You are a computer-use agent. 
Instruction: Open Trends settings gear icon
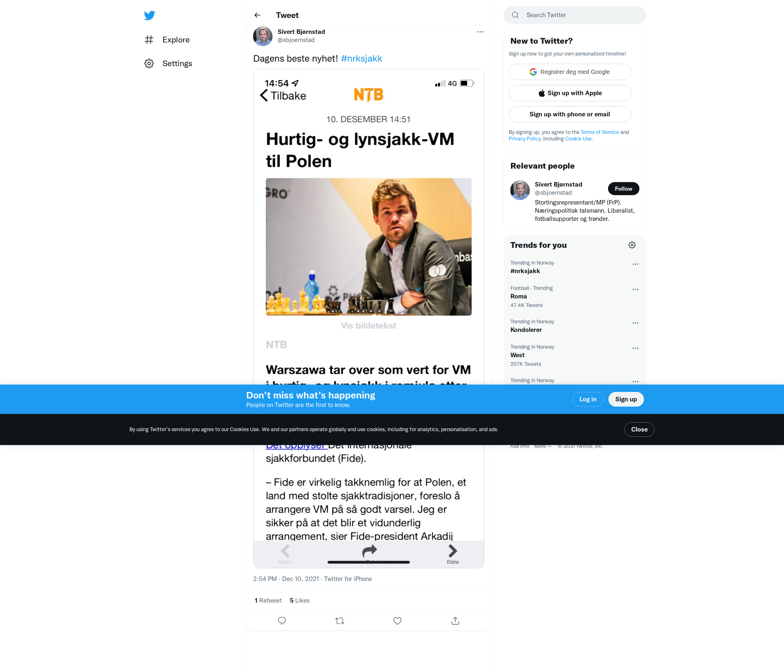coord(632,245)
